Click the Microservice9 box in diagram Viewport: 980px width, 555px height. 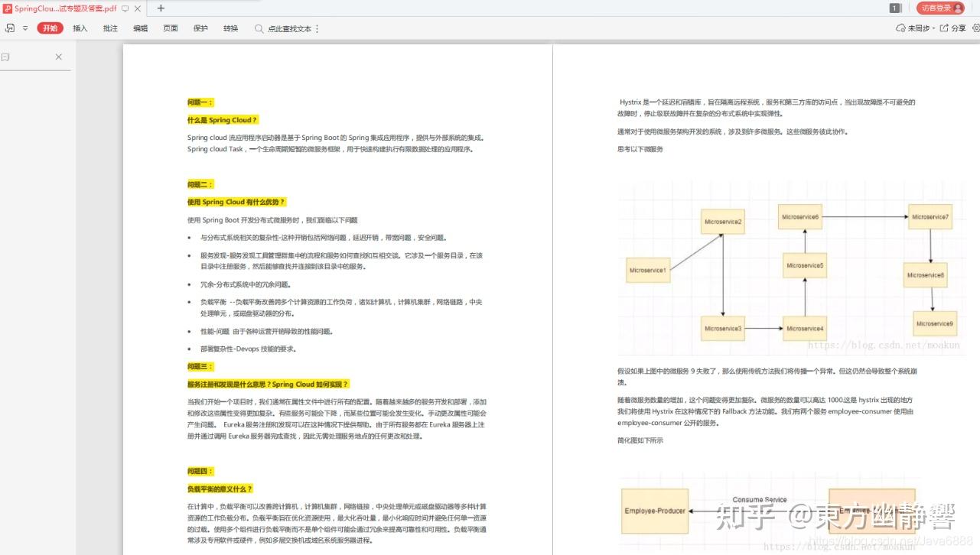click(935, 323)
